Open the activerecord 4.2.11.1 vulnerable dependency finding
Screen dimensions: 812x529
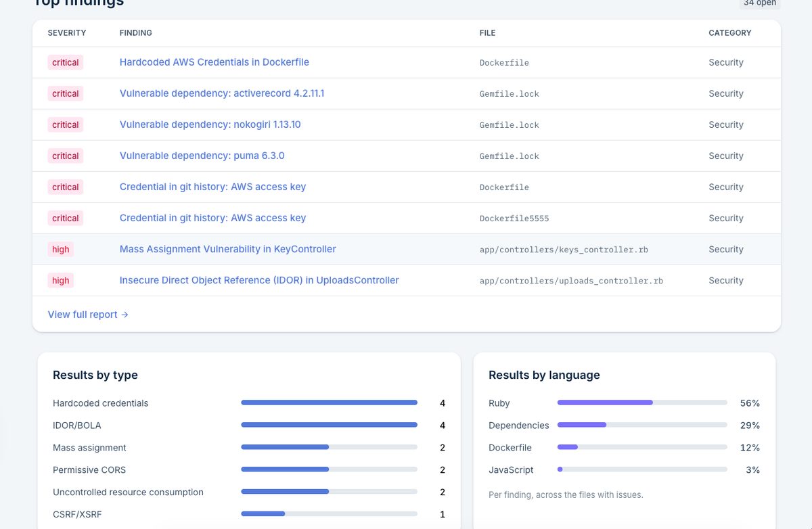tap(222, 93)
